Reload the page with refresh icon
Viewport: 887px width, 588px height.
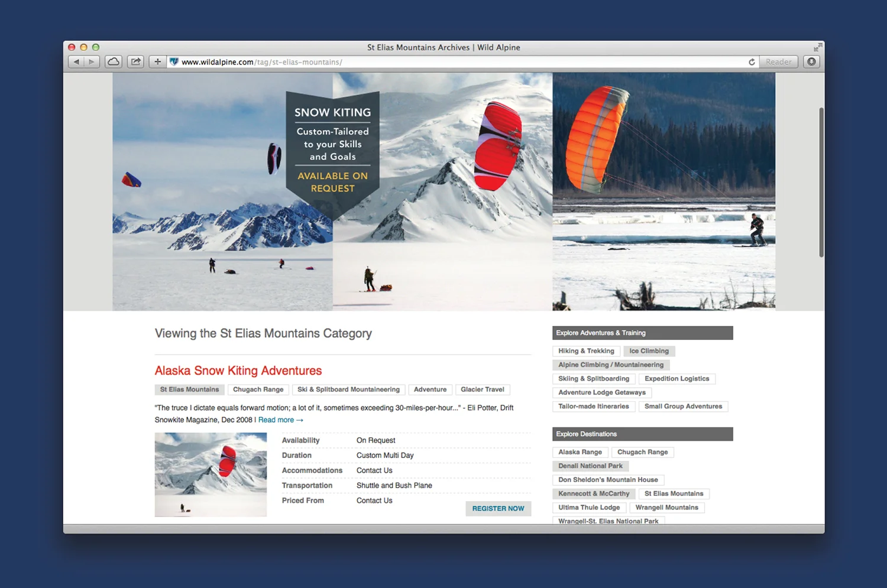pos(752,61)
